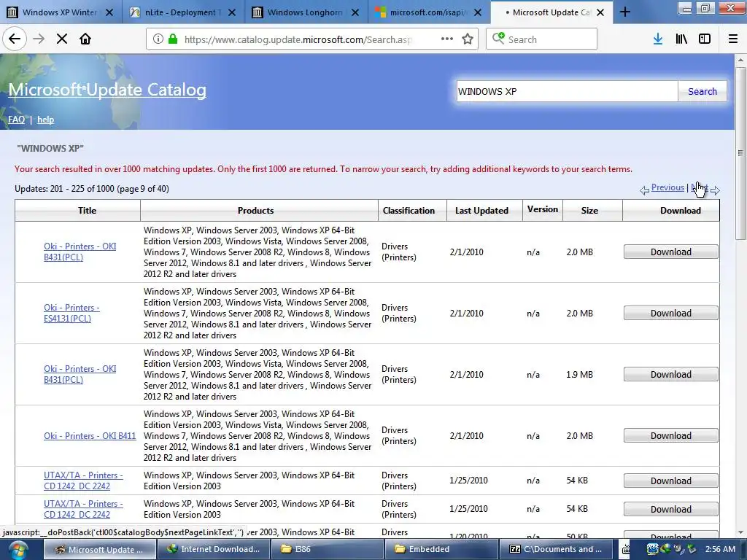Viewport: 747px width, 560px height.
Task: Open the help link
Action: 46,120
